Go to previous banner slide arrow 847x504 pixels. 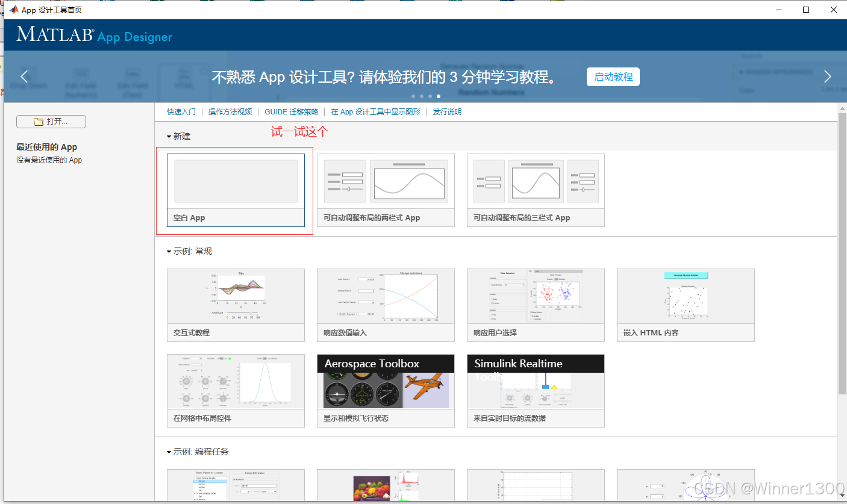pyautogui.click(x=25, y=76)
